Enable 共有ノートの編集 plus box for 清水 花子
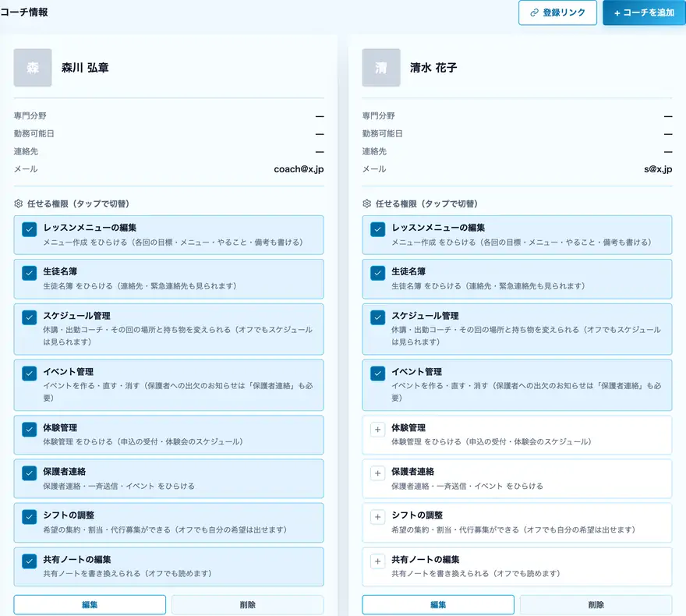 coord(377,561)
